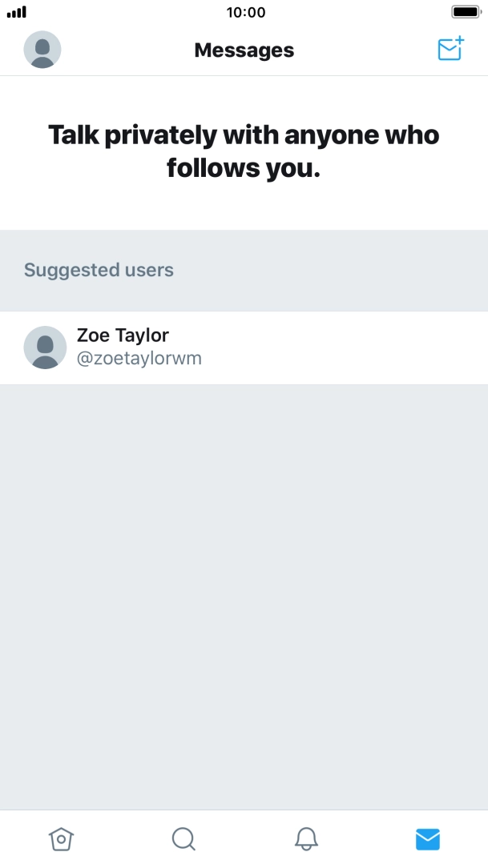This screenshot has width=488, height=868.
Task: Open Notifications bell tab
Action: point(305,838)
